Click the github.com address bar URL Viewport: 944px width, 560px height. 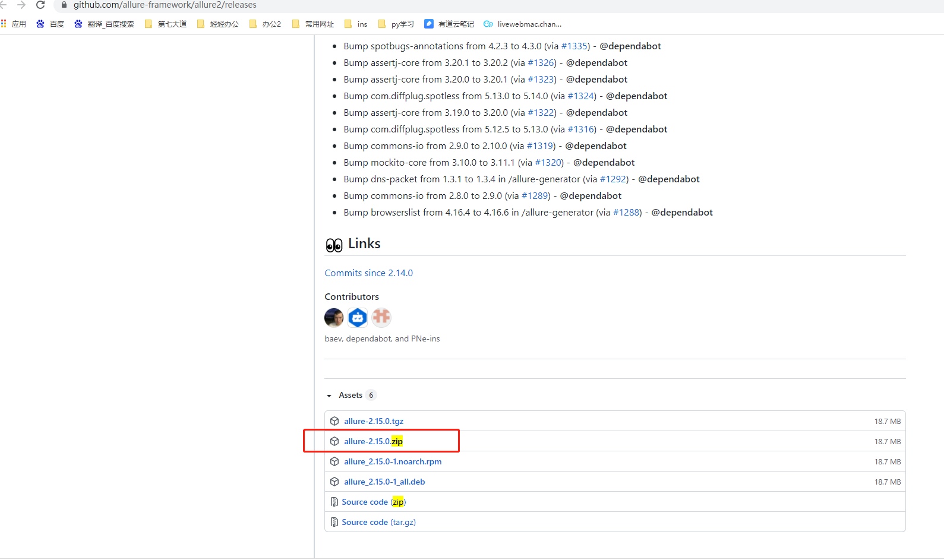165,5
